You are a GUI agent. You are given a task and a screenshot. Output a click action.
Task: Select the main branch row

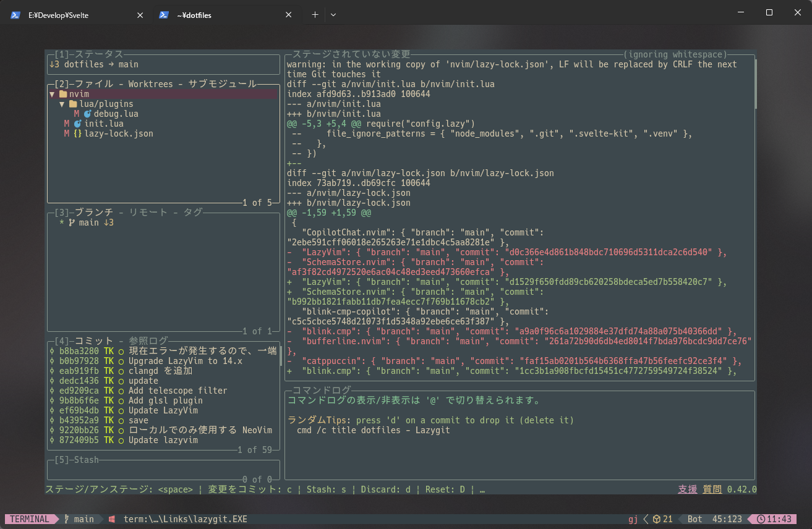(163, 222)
